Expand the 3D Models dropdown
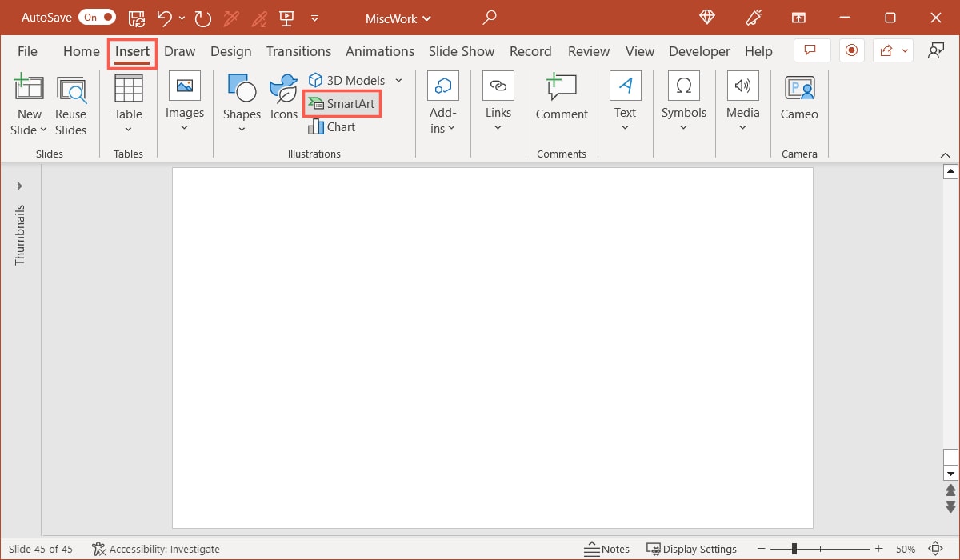Screen dimensions: 960x560 click(x=398, y=80)
